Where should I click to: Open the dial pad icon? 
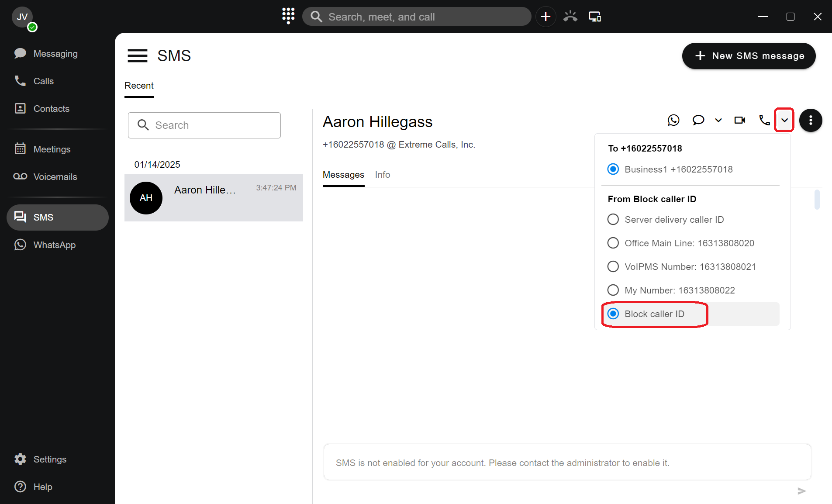tap(288, 16)
